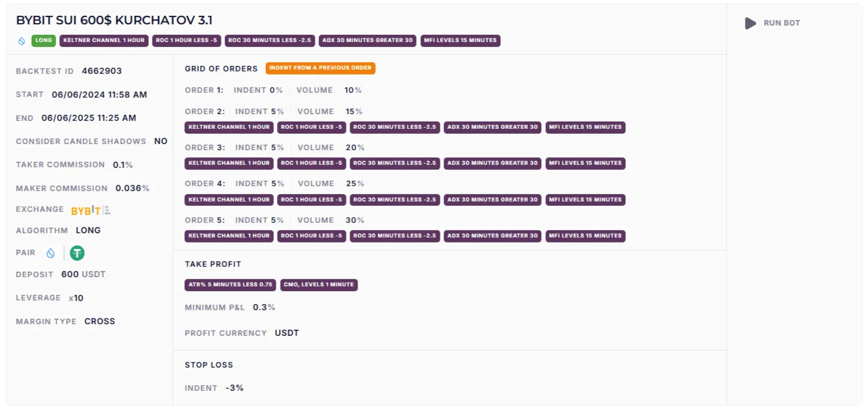Click the Run Bot play icon
This screenshot has width=868, height=411.
click(750, 23)
